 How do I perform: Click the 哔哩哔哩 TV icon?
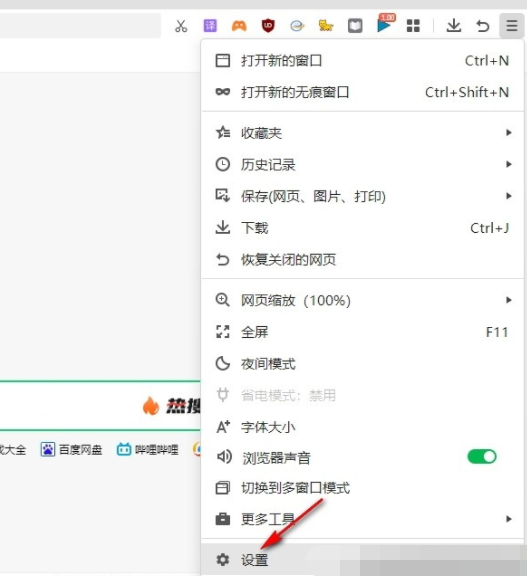pyautogui.click(x=124, y=450)
